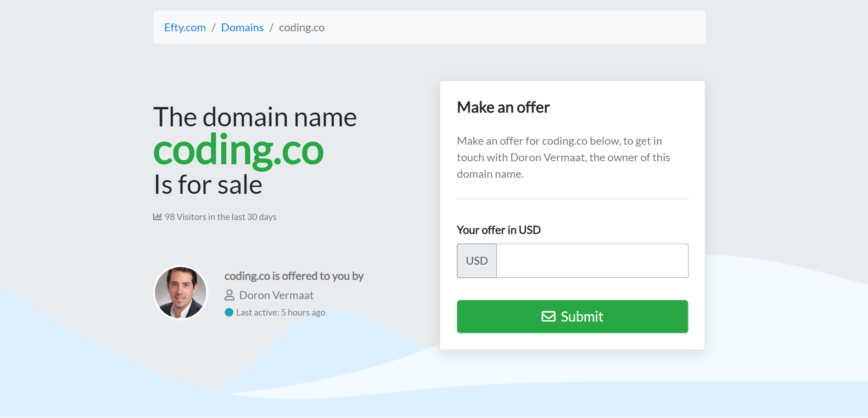Image resolution: width=868 pixels, height=418 pixels.
Task: Click the owner name Doron Vermaat
Action: coord(276,295)
